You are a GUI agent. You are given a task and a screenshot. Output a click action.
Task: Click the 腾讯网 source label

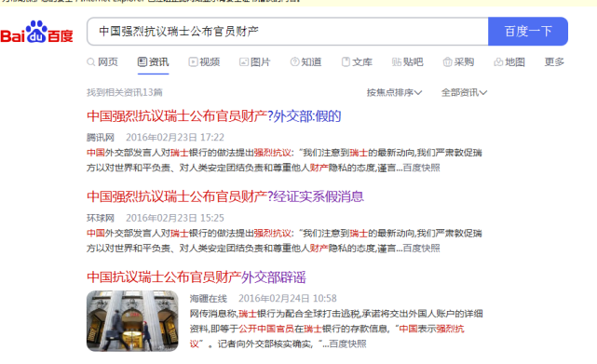pyautogui.click(x=101, y=138)
